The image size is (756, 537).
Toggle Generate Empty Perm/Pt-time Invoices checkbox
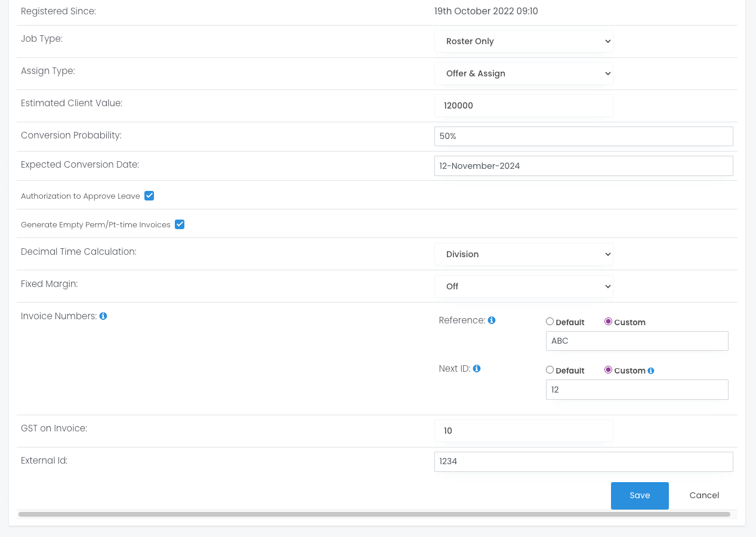[180, 224]
